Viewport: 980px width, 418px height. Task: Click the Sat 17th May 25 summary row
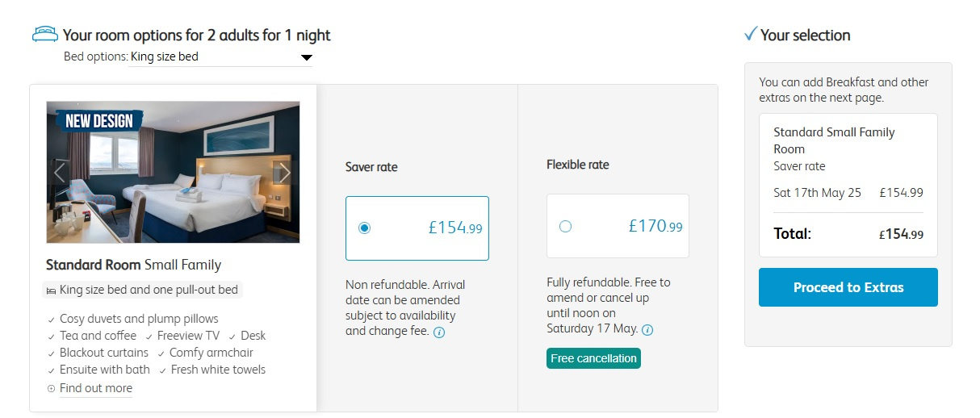pos(848,193)
